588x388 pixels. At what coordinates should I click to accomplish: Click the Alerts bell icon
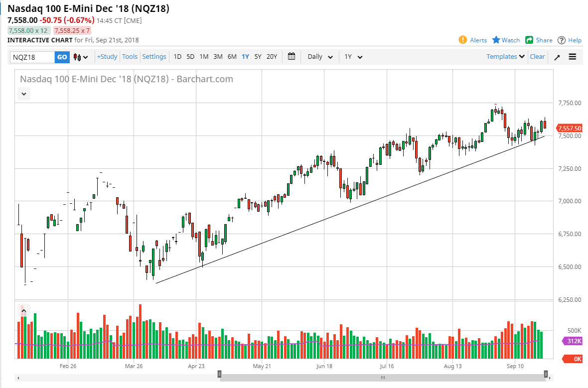(463, 40)
